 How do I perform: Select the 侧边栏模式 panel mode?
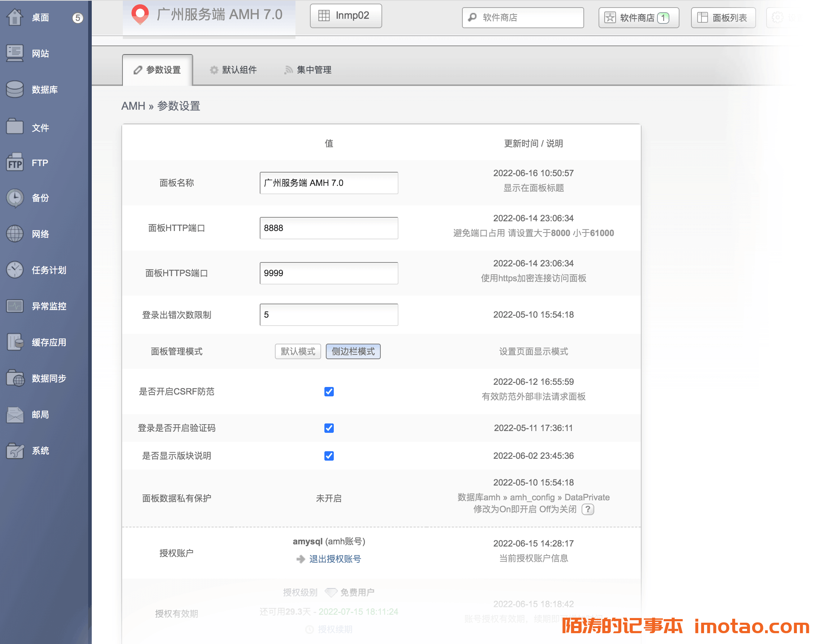[x=353, y=351]
